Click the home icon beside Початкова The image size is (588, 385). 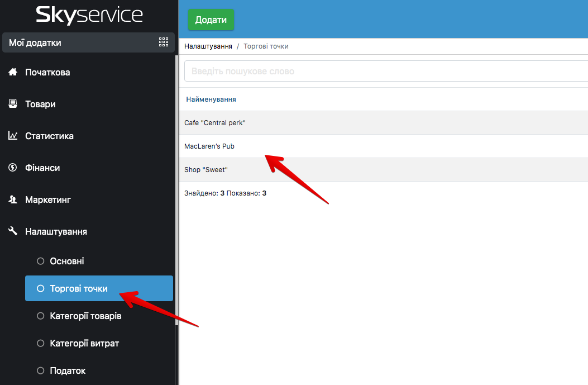(x=13, y=72)
